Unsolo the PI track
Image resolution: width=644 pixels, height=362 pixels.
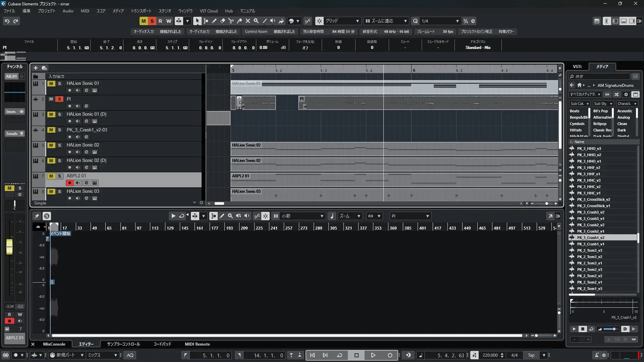coord(59,99)
